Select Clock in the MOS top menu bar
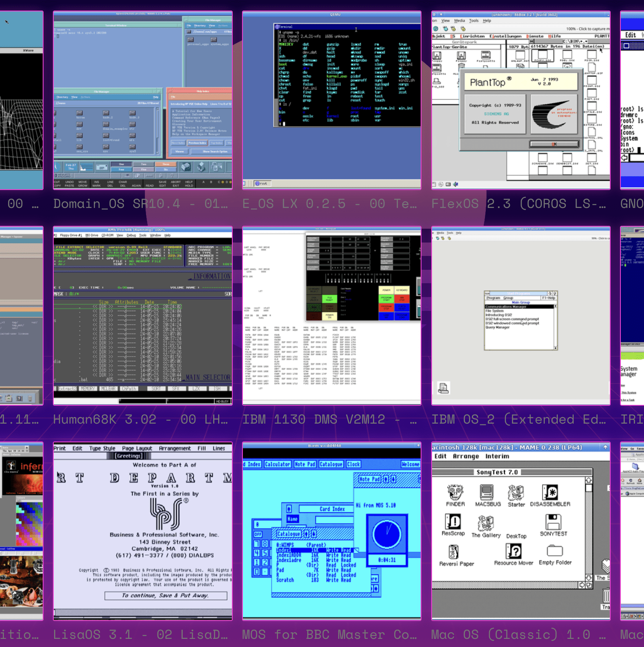The width and height of the screenshot is (644, 647). [x=353, y=464]
